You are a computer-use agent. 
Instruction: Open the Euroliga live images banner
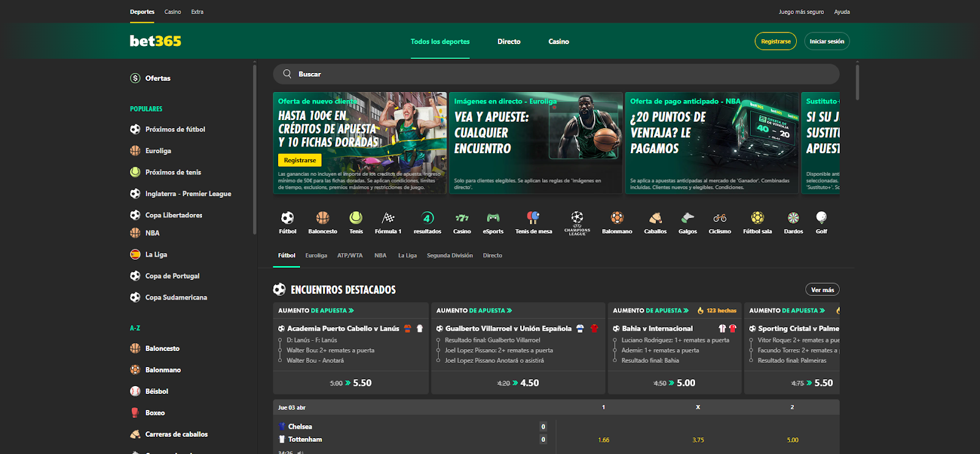click(535, 143)
